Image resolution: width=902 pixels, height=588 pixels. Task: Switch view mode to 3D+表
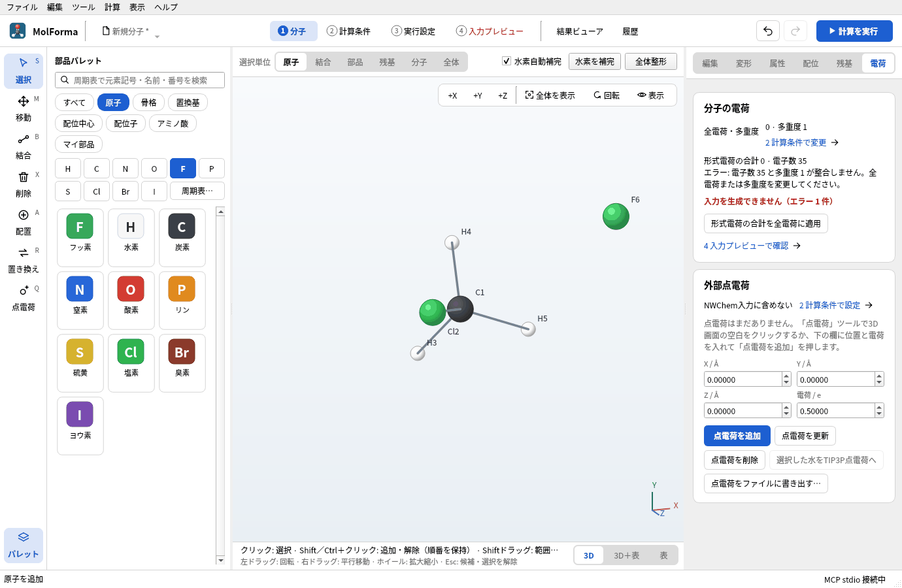(x=626, y=555)
